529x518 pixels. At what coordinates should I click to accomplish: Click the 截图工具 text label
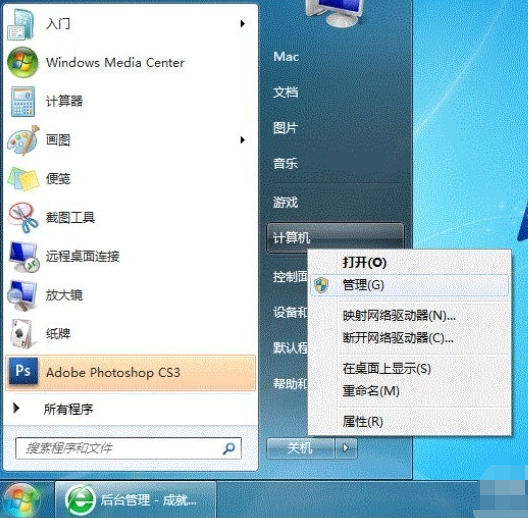70,218
